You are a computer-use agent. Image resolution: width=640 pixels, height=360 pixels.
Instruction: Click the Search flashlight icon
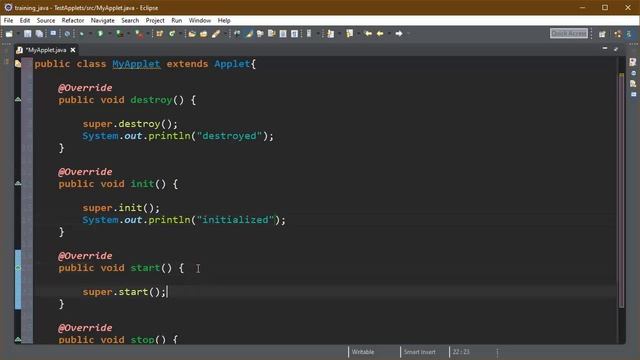pos(216,33)
